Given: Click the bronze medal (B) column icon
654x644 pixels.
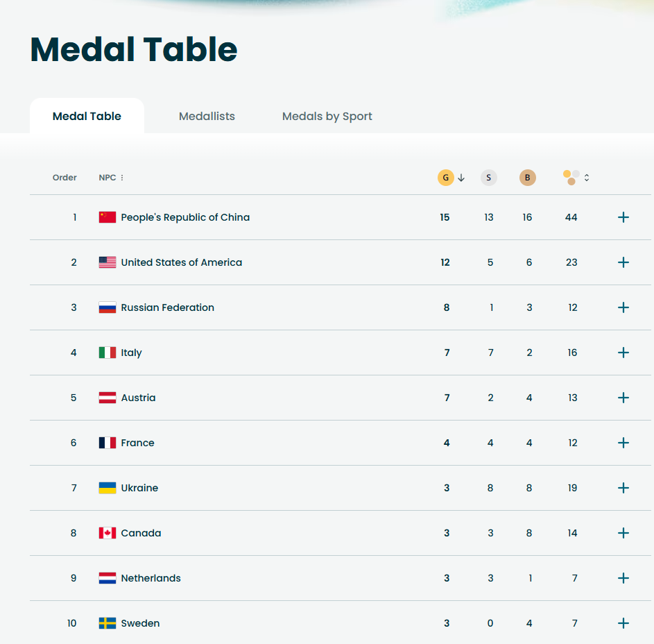Looking at the screenshot, I should 527,177.
